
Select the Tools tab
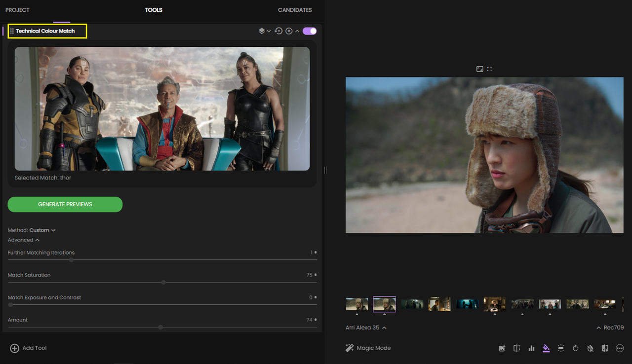tap(154, 10)
